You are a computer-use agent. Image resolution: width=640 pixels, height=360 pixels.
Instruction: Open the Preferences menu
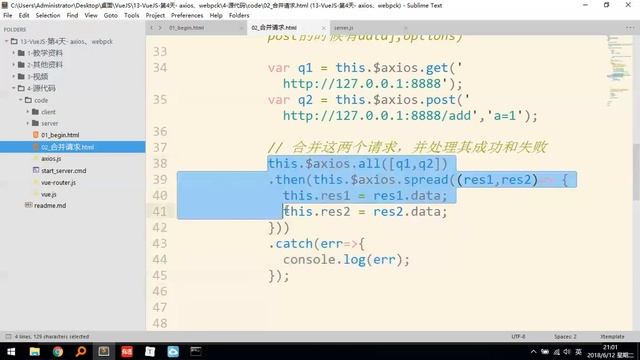pos(187,15)
